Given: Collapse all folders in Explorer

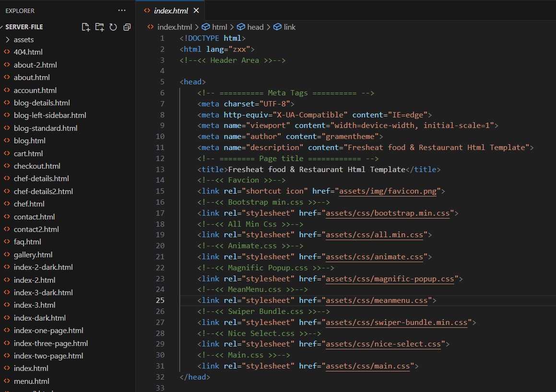Looking at the screenshot, I should click(x=127, y=27).
